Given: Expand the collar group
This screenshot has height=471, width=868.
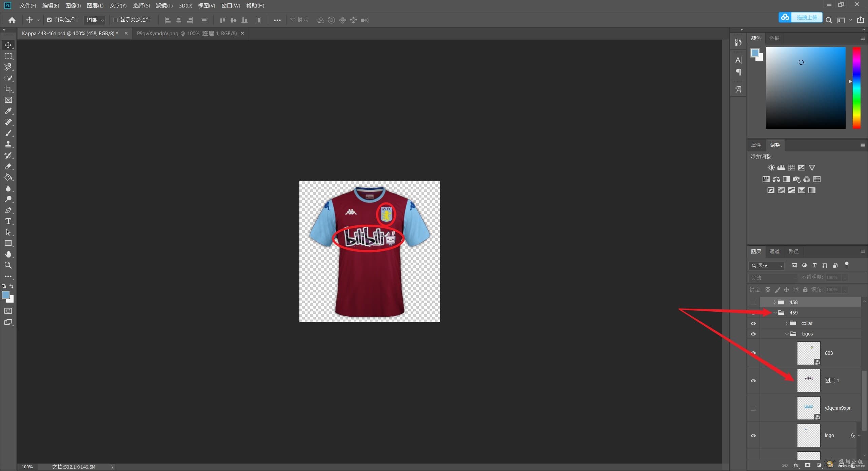Looking at the screenshot, I should pyautogui.click(x=786, y=323).
